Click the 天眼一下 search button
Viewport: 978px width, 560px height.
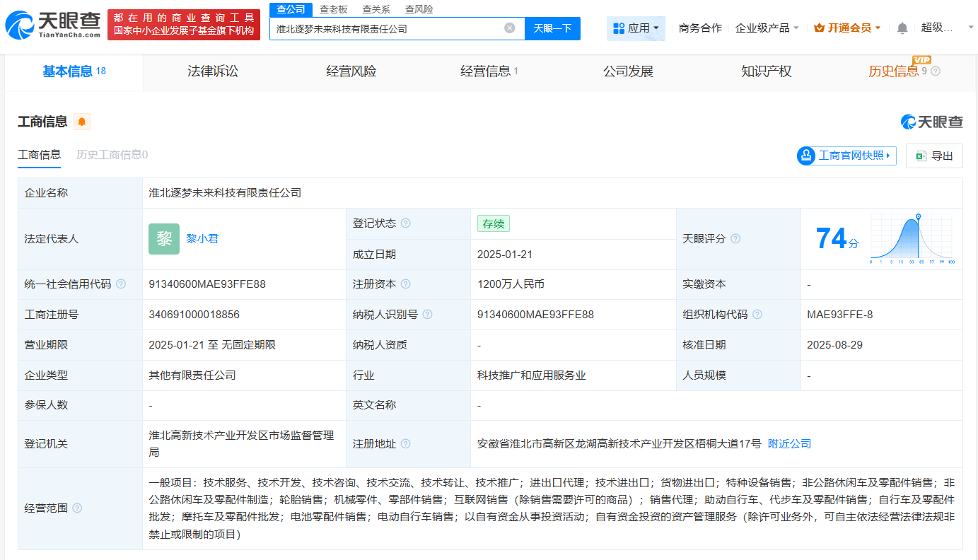coord(552,28)
